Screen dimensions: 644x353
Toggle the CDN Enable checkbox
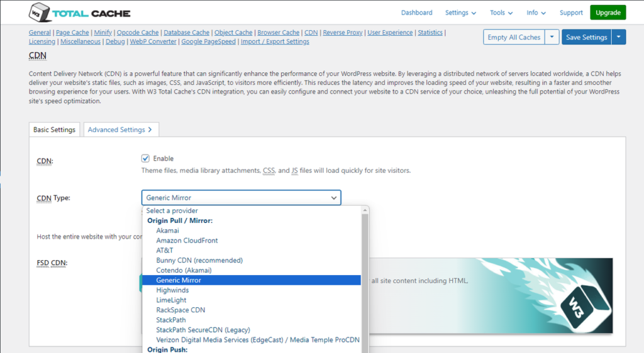pos(146,159)
